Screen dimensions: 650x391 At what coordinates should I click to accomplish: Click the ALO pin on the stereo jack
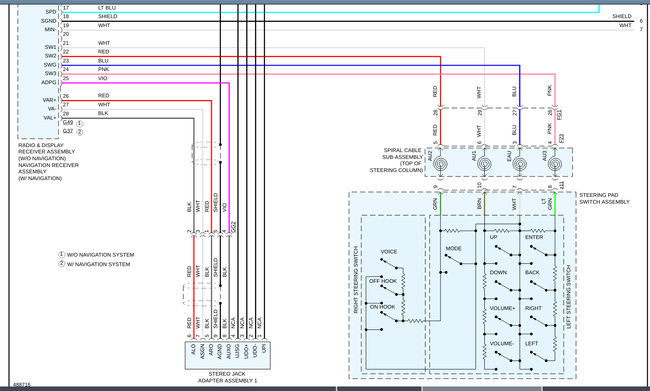click(x=193, y=350)
